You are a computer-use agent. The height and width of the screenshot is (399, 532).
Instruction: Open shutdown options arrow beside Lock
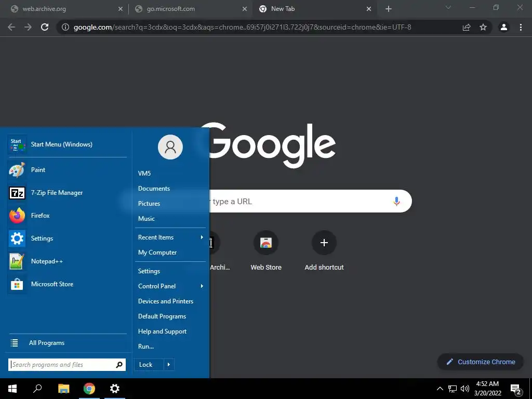[x=169, y=365]
